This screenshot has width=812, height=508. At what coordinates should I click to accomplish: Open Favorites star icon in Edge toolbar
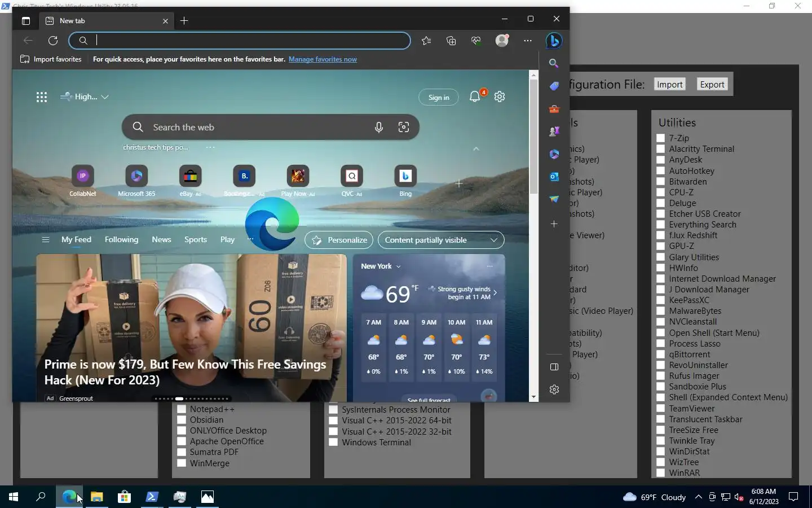pos(426,41)
